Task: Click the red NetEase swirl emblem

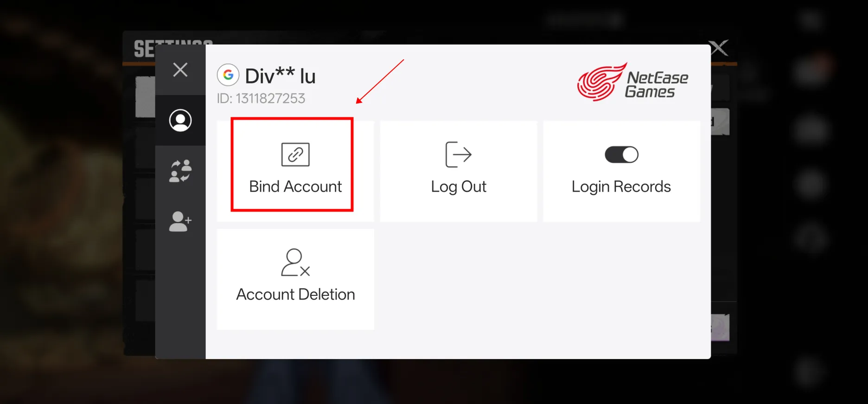Action: coord(601,83)
